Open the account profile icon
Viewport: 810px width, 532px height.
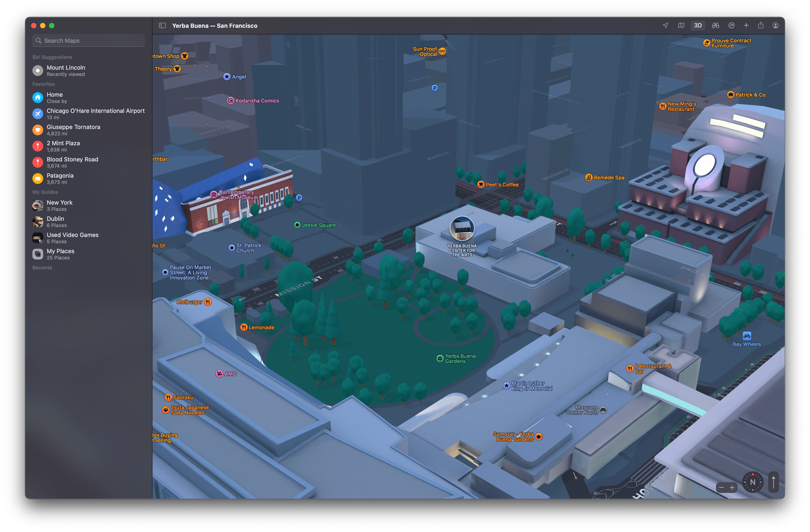776,25
